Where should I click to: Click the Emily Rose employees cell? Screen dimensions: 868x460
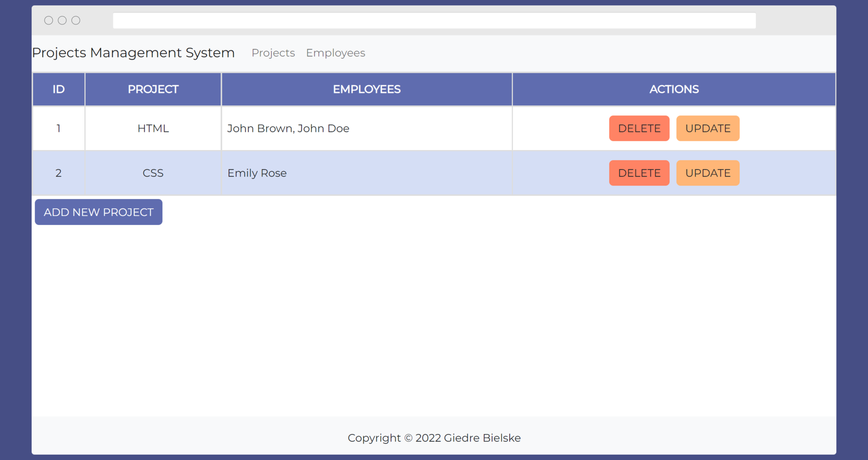tap(257, 173)
